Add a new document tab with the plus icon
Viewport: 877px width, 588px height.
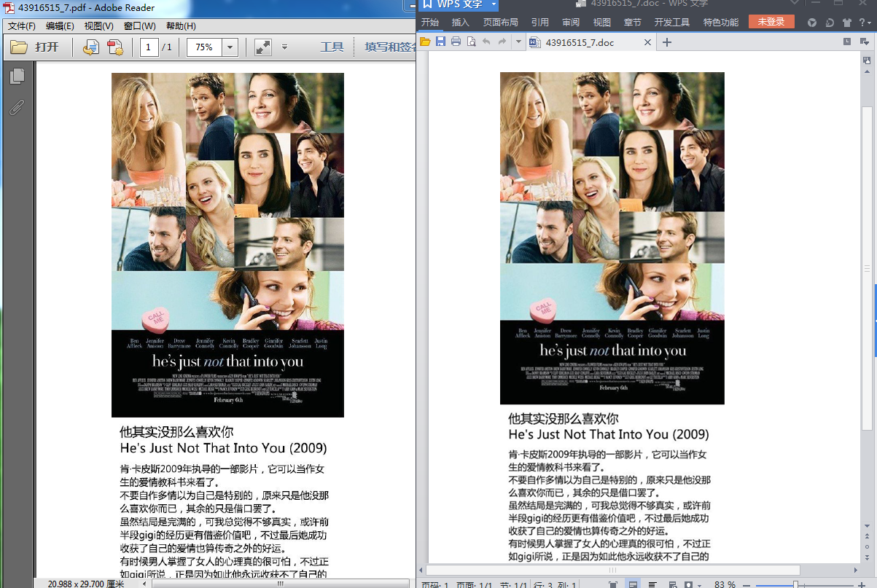(x=666, y=42)
